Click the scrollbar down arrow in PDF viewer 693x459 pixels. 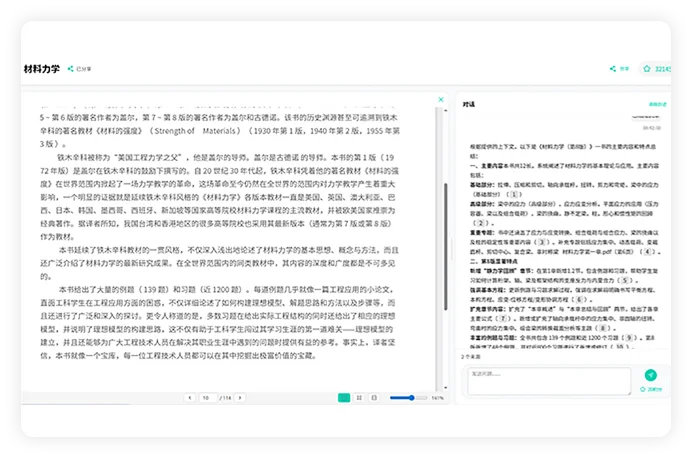[x=446, y=387]
